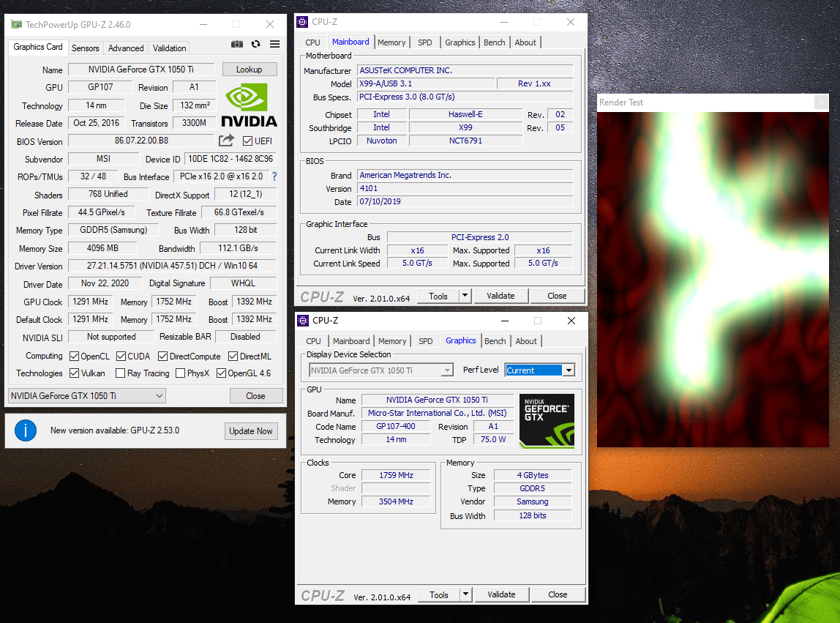
Task: Open Graphics tab in upper CPU-Z window
Action: tap(460, 42)
